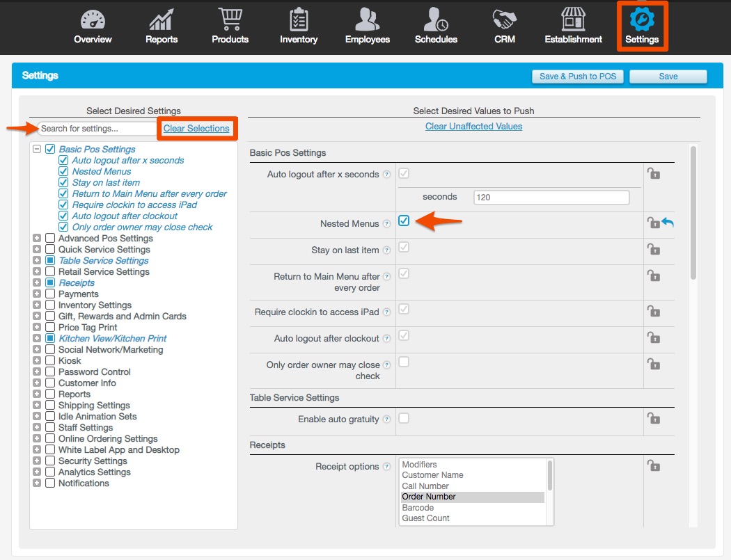Select the Employees icon

(367, 18)
